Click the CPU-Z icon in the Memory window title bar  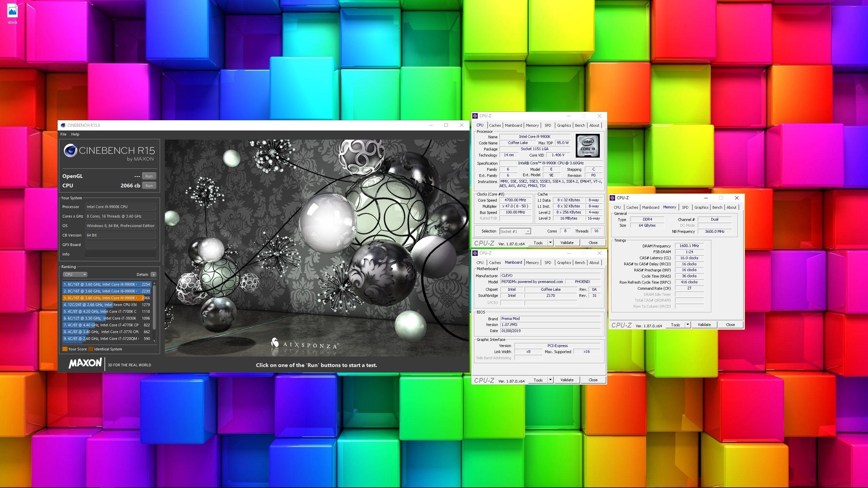pos(612,198)
